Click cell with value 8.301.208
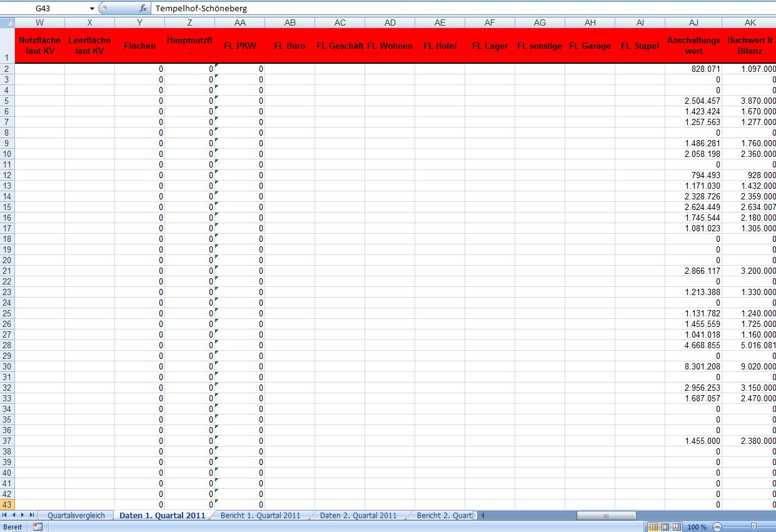776x532 pixels. tap(693, 366)
